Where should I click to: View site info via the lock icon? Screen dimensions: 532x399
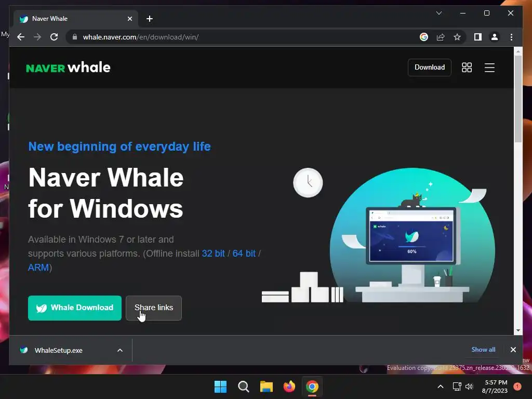point(75,37)
